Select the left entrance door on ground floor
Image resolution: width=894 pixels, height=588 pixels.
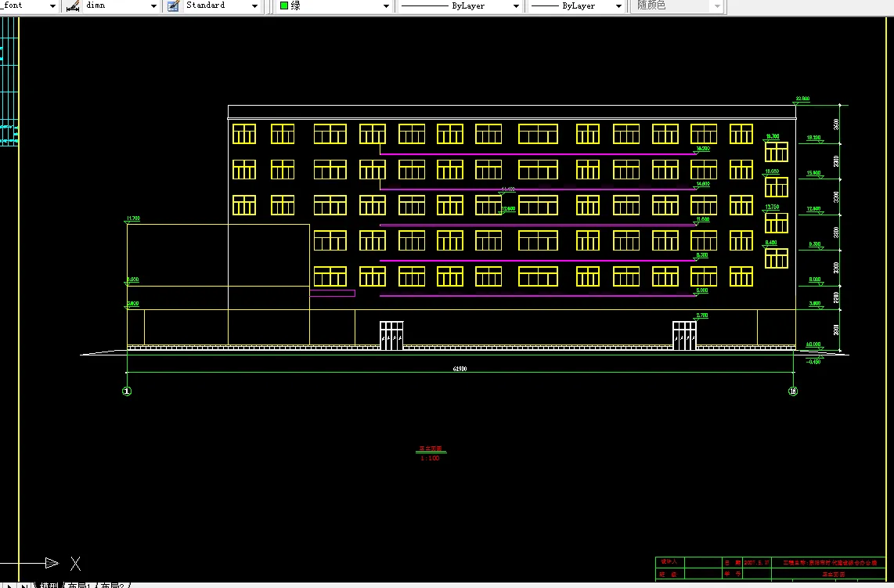391,335
